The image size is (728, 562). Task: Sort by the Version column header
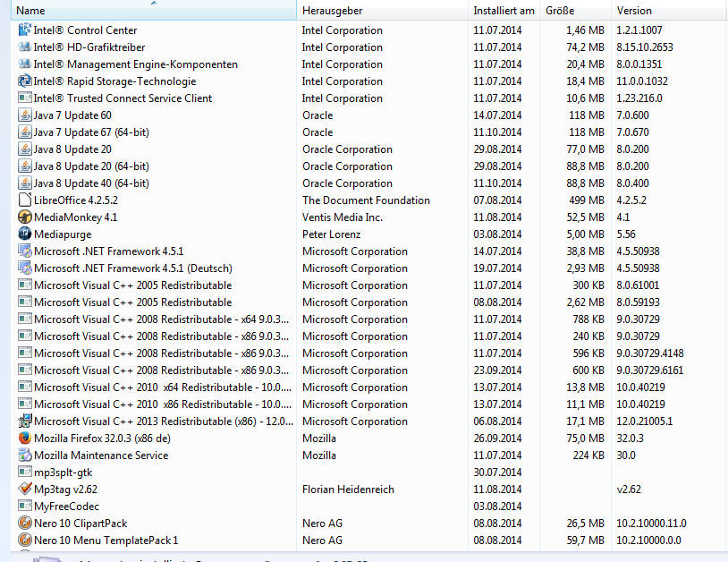coord(669,10)
